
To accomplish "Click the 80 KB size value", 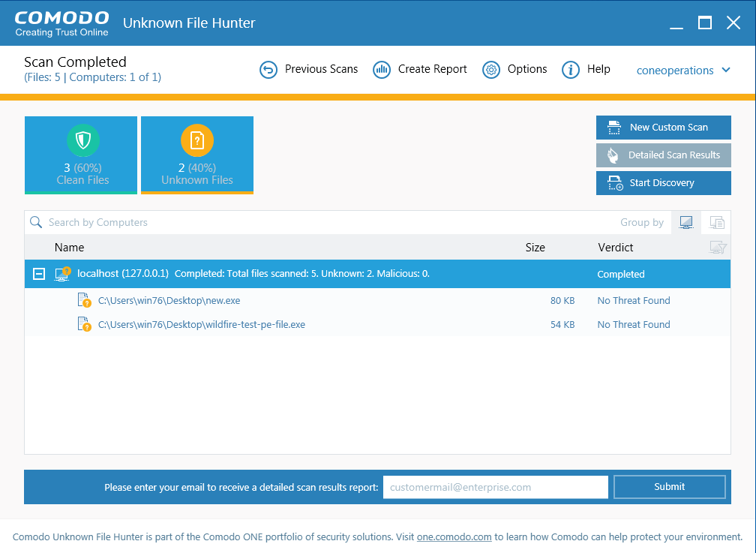I will click(562, 300).
